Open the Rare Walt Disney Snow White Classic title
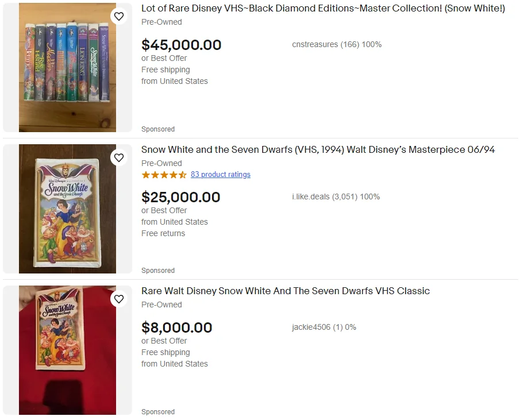 coord(285,291)
